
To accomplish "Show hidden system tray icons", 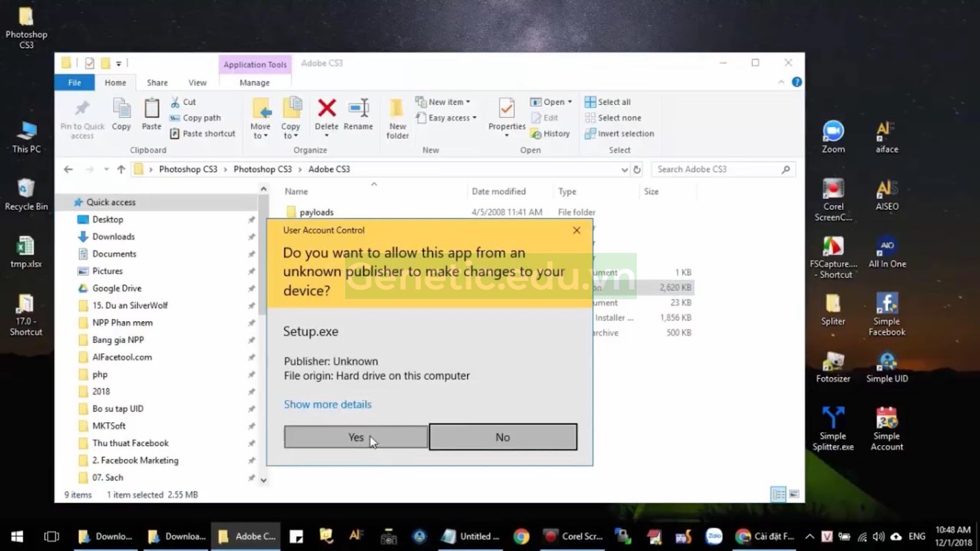I will pyautogui.click(x=809, y=537).
